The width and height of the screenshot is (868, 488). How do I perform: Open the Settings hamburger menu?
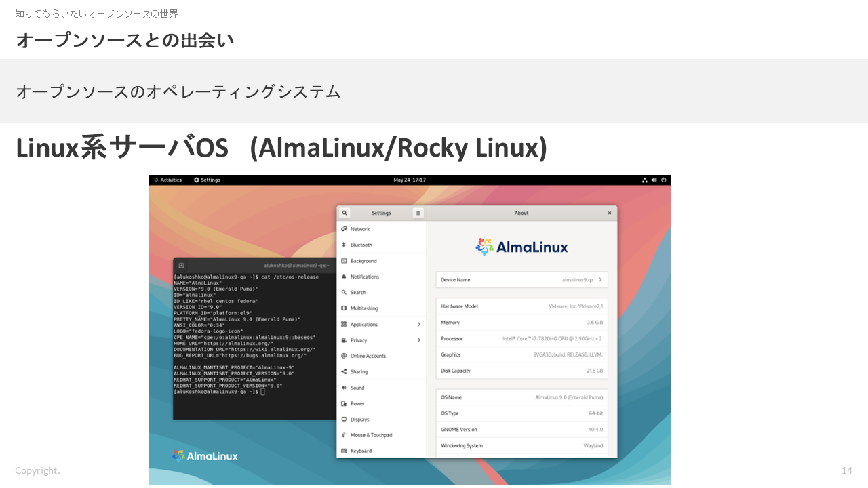[x=418, y=213]
